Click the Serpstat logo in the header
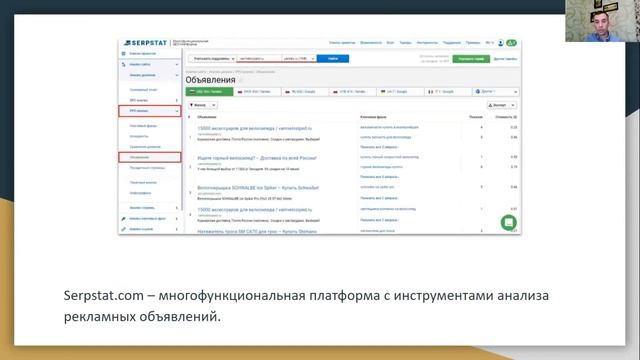This screenshot has height=360, width=640. (x=146, y=43)
